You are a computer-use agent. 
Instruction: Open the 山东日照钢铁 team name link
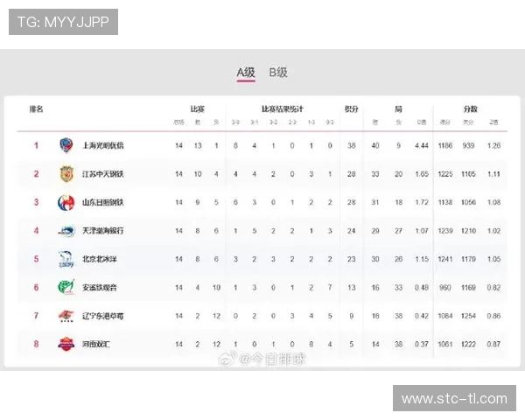coord(103,203)
